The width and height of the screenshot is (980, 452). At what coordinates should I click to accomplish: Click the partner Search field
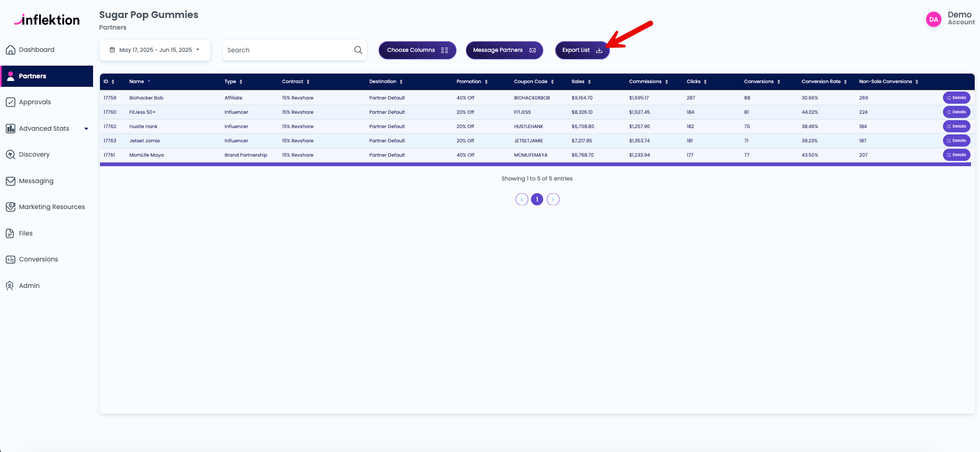click(x=294, y=50)
